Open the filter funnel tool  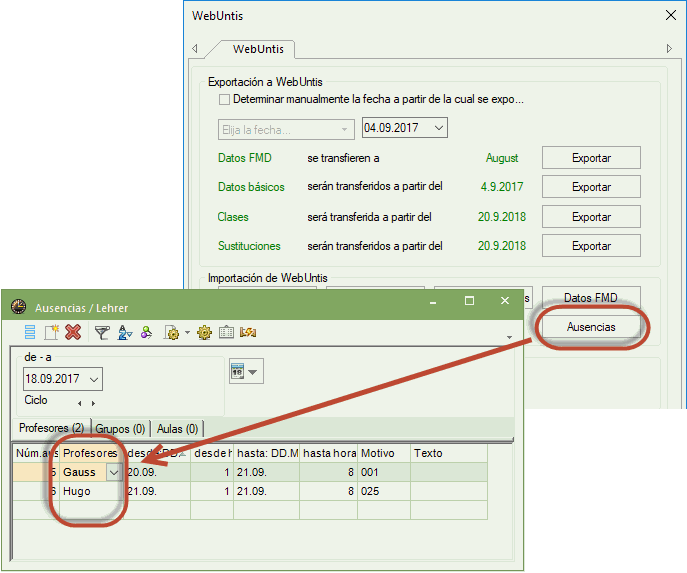[x=102, y=333]
